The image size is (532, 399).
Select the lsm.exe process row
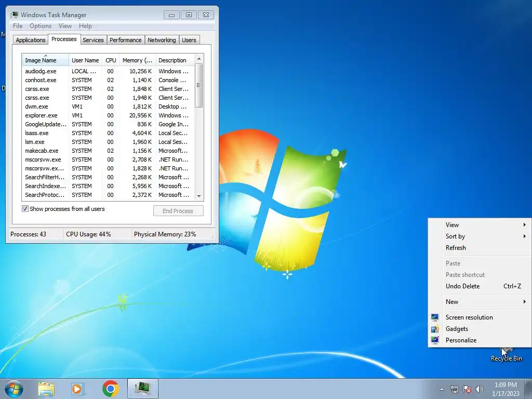point(108,142)
